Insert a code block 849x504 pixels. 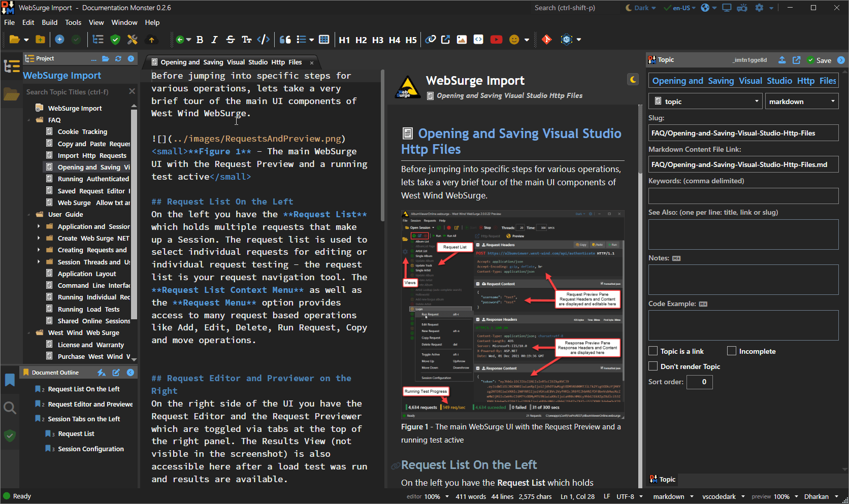click(x=478, y=39)
